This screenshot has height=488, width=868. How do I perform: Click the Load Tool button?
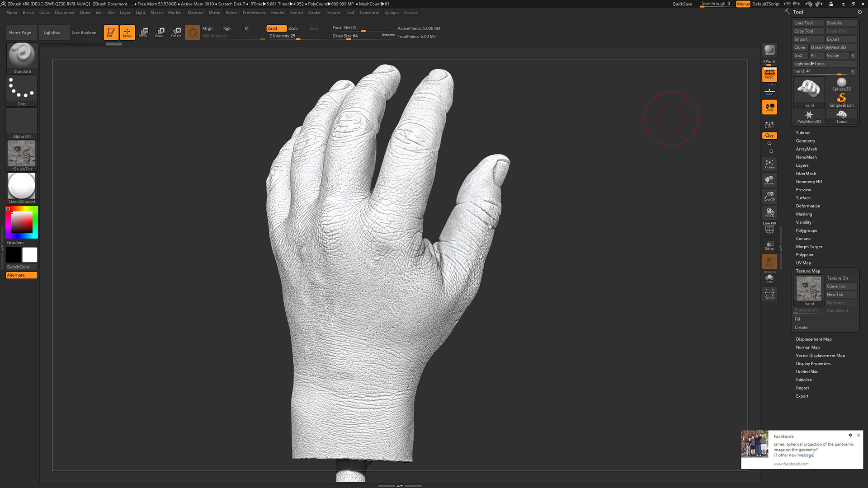click(x=803, y=23)
